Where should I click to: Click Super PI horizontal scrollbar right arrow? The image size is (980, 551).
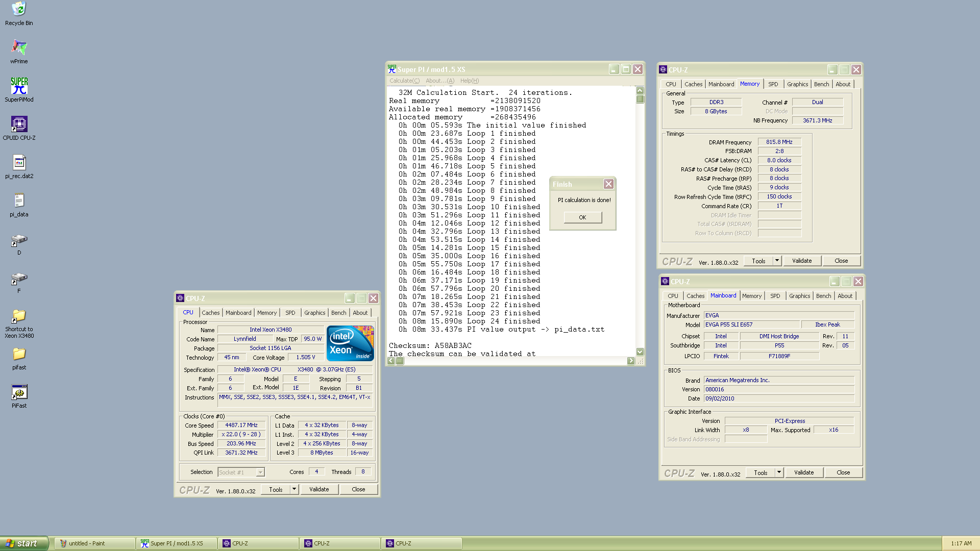(631, 361)
